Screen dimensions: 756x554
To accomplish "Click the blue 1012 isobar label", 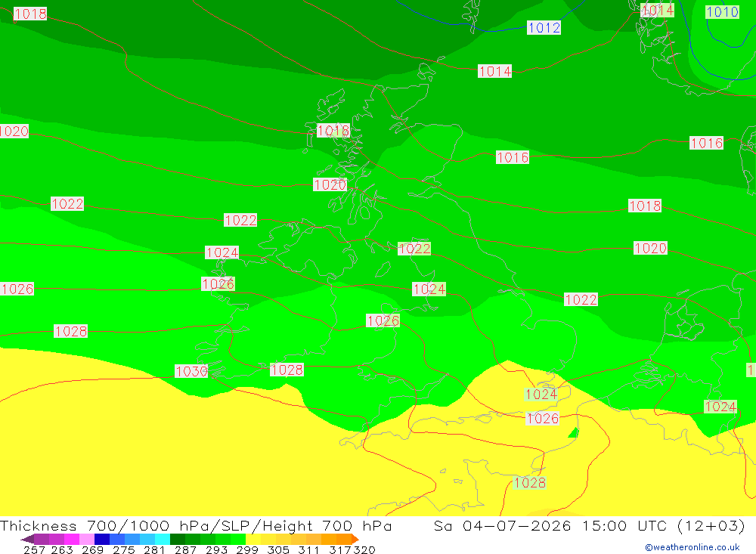I will click(x=544, y=27).
